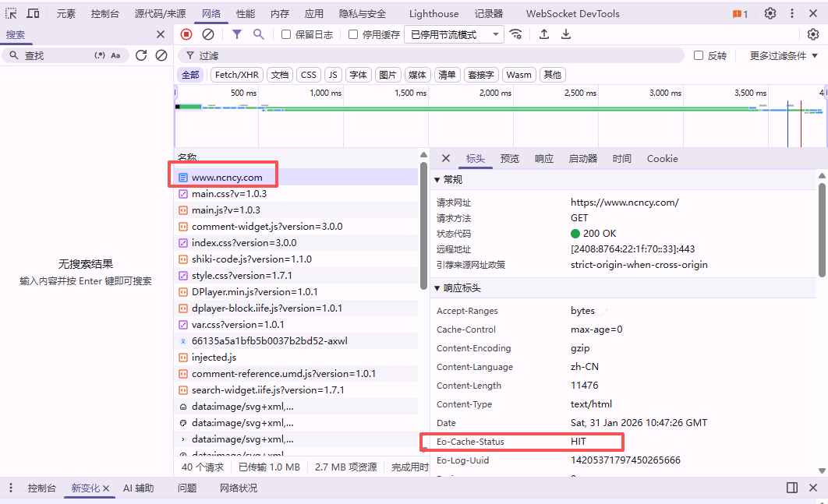
Task: Open network conditions via wifi icon
Action: coord(515,34)
